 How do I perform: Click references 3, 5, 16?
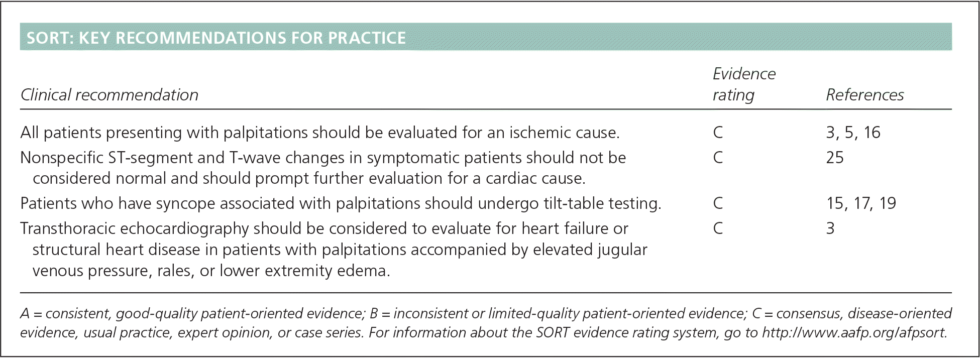(x=853, y=133)
